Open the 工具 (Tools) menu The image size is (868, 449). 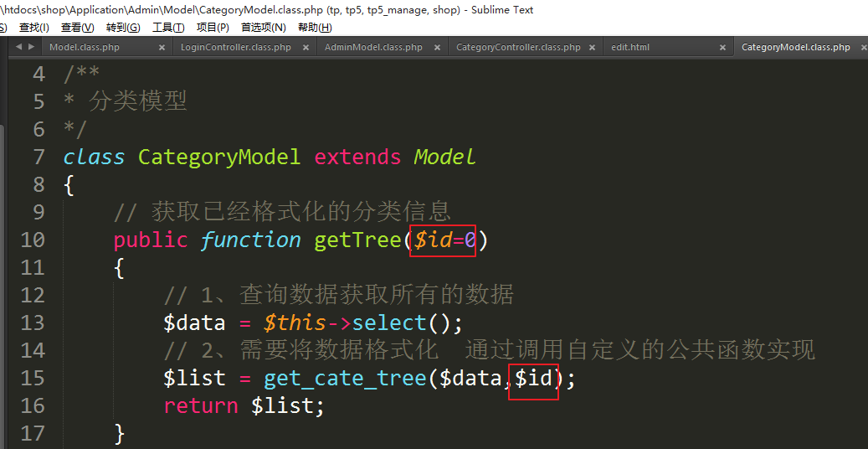coord(168,28)
